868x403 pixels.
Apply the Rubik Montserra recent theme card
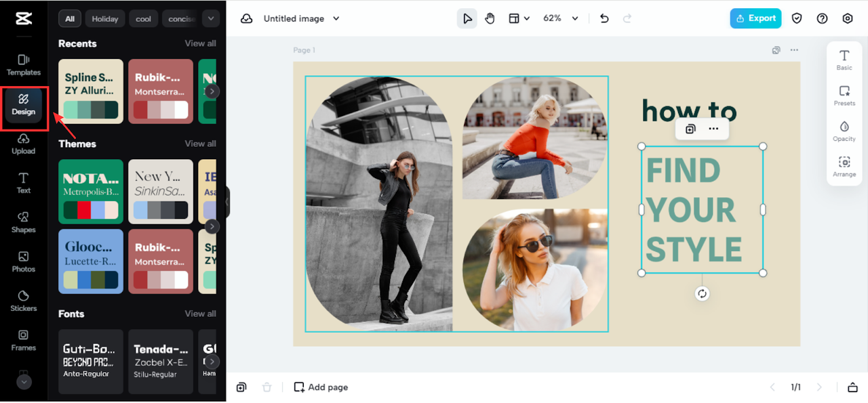160,91
